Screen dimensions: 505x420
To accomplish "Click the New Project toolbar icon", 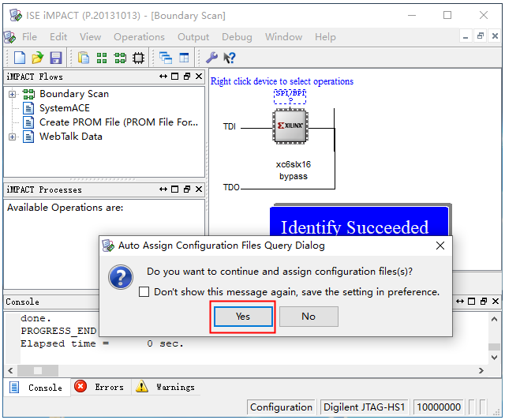I will [x=21, y=58].
